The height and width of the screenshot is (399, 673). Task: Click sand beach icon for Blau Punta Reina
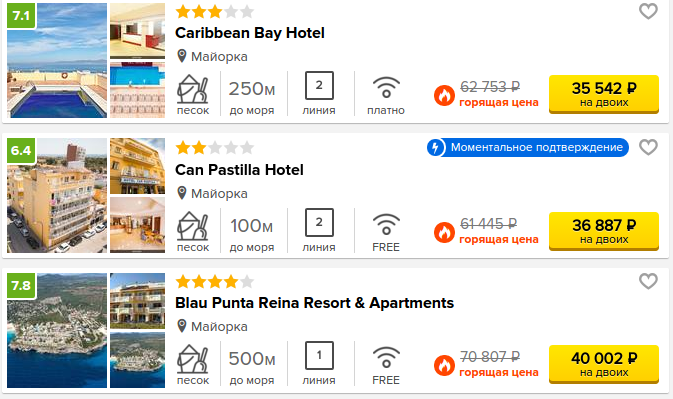pos(193,359)
